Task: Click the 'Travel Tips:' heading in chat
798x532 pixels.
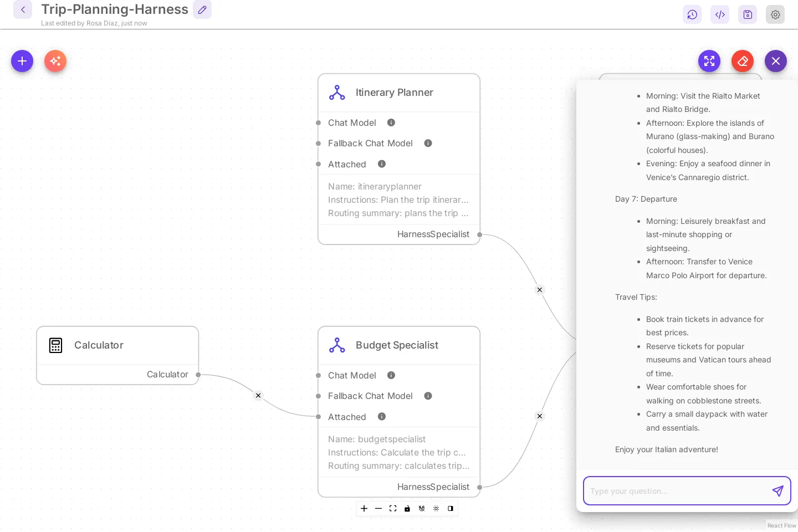Action: [636, 297]
